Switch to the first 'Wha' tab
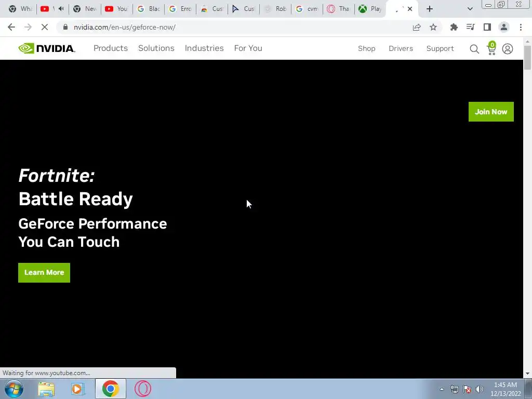The width and height of the screenshot is (532, 399). 20,9
